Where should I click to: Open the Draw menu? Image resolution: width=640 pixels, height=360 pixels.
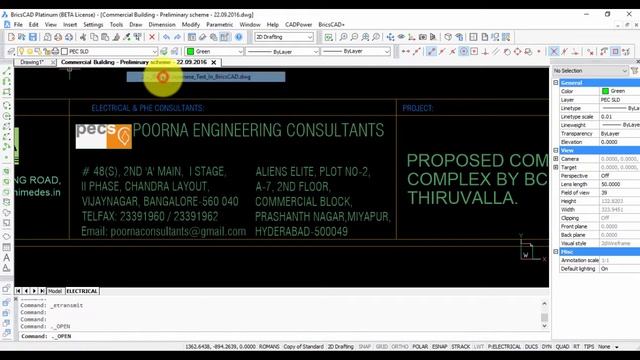[136, 24]
